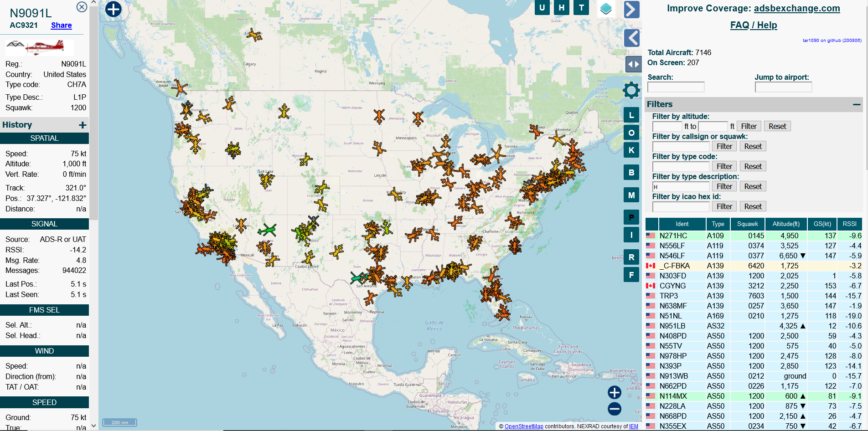Screen dimensions: 868x431
Task: Reset the altitude filter
Action: pos(777,126)
